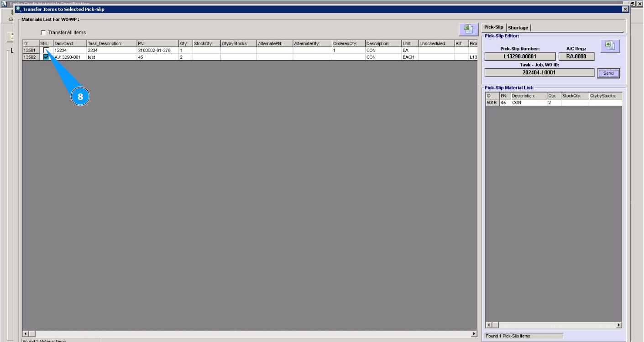Click the A/C Reg. field RA-0000
The width and height of the screenshot is (644, 342).
(x=576, y=57)
